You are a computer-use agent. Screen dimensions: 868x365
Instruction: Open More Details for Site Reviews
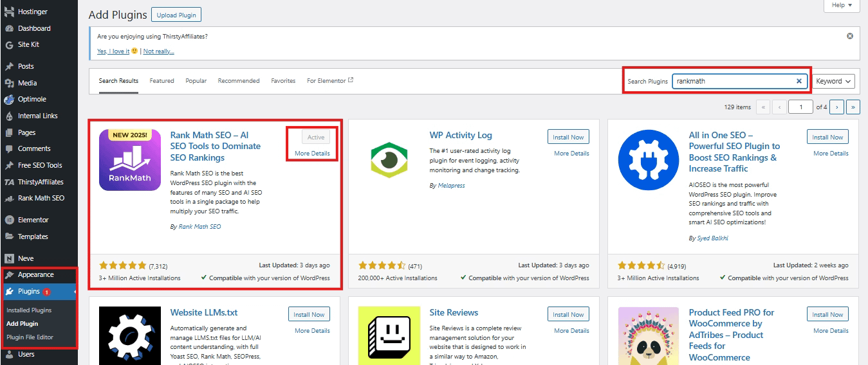(x=571, y=330)
